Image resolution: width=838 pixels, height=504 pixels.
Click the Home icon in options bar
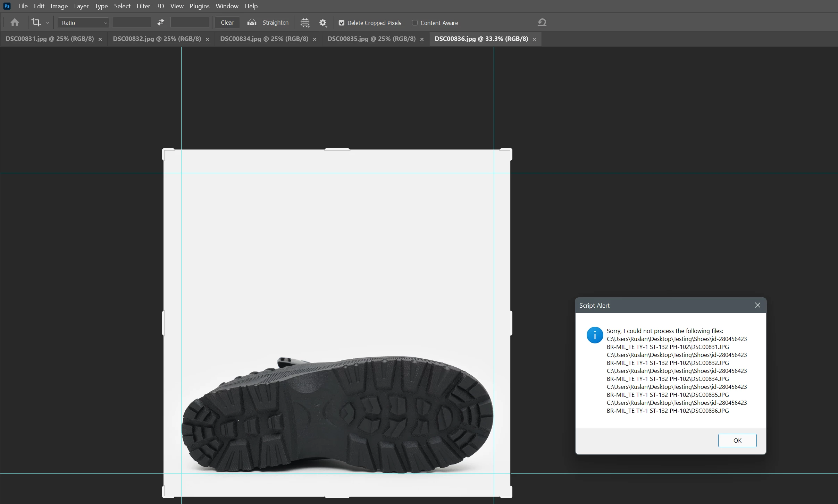15,23
